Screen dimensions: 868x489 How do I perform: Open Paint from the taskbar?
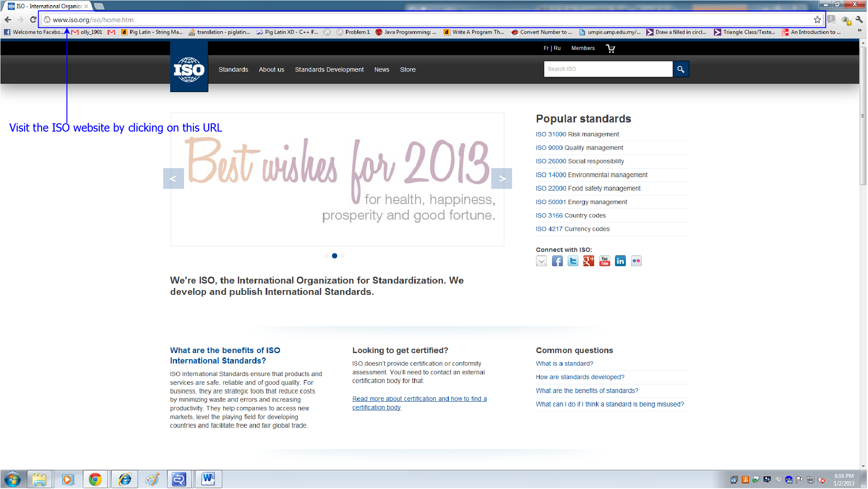(x=152, y=479)
